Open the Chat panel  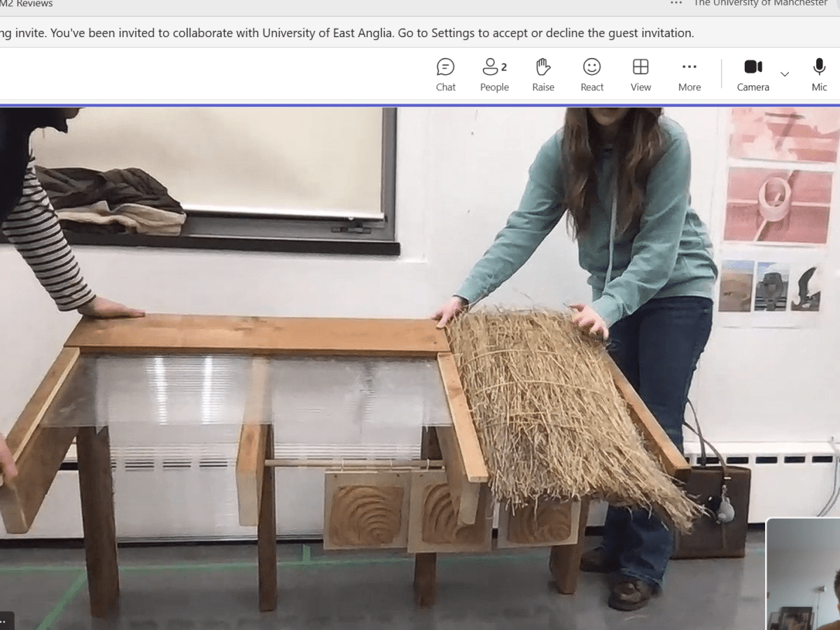(445, 73)
